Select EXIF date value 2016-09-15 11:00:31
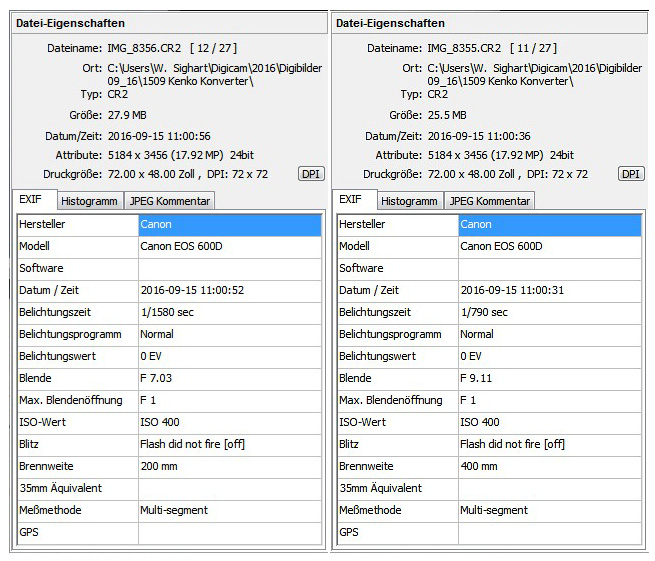This screenshot has height=561, width=655. [x=512, y=290]
